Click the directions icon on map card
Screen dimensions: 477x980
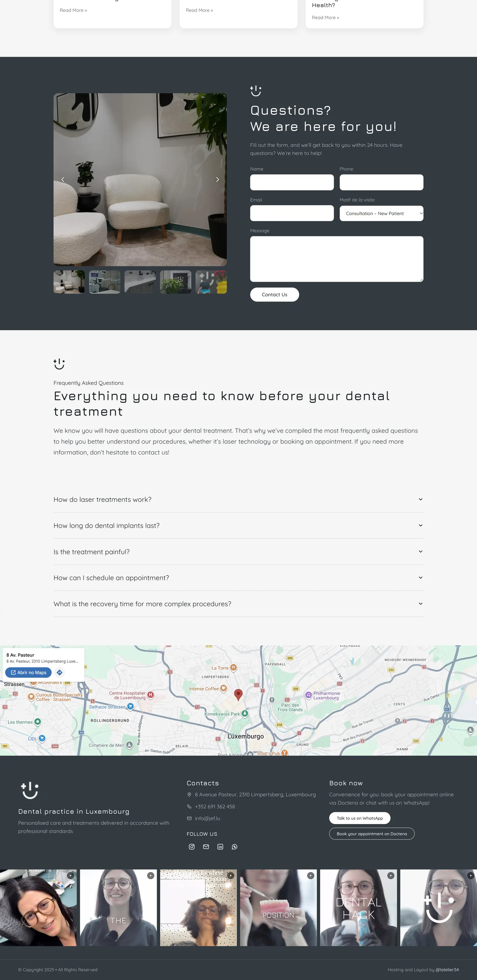[x=59, y=672]
